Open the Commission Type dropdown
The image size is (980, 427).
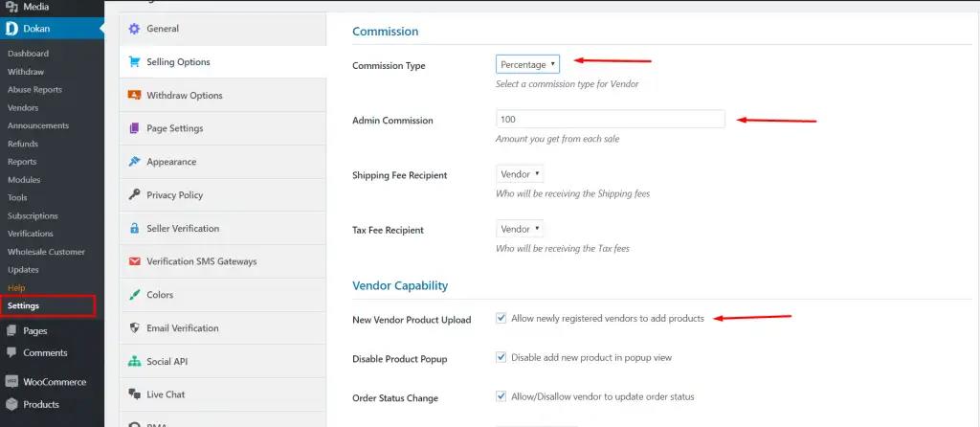[526, 64]
